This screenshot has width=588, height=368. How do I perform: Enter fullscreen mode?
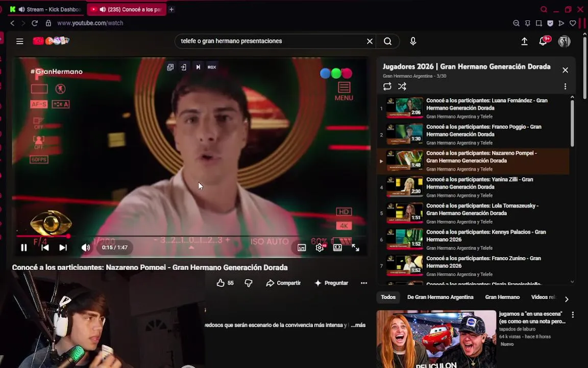pos(355,248)
